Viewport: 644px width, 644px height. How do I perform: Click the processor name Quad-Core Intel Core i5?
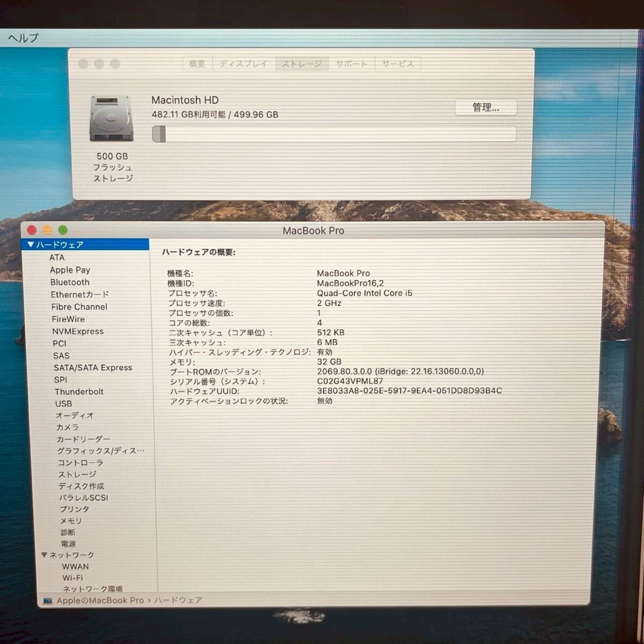tap(364, 293)
